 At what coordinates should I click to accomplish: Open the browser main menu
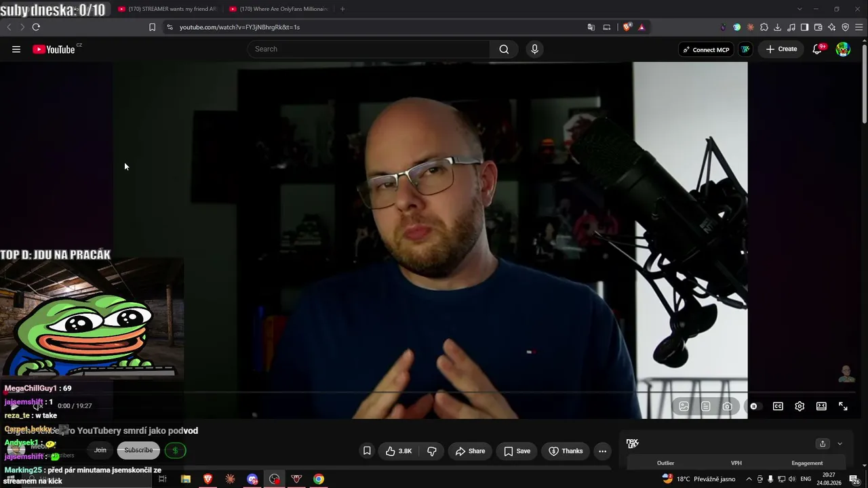coord(859,27)
